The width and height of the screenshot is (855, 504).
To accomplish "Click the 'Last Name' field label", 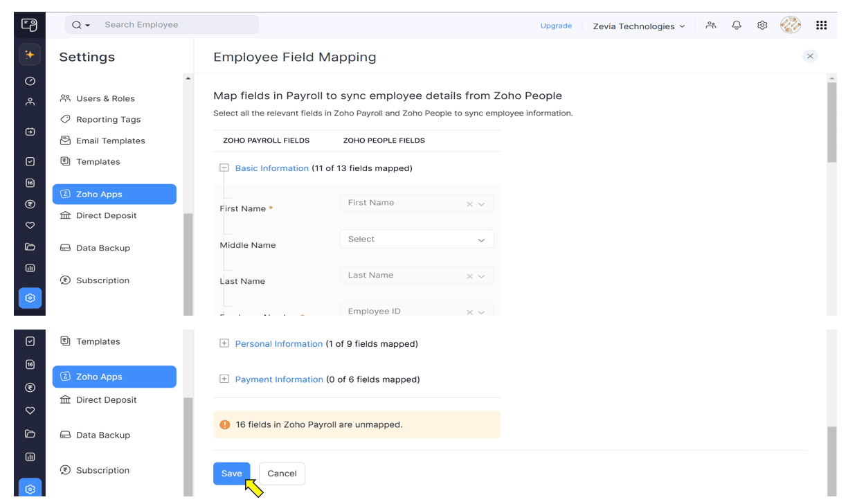I will click(x=242, y=281).
